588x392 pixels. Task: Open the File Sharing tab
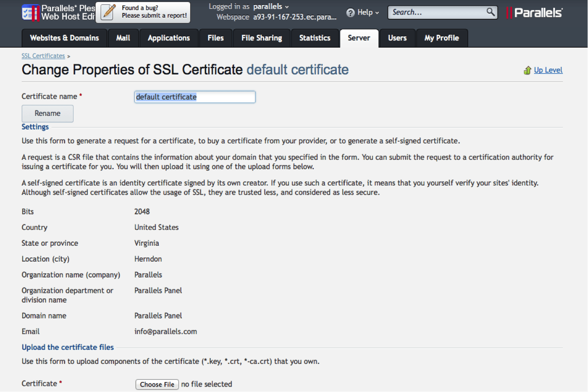[262, 38]
